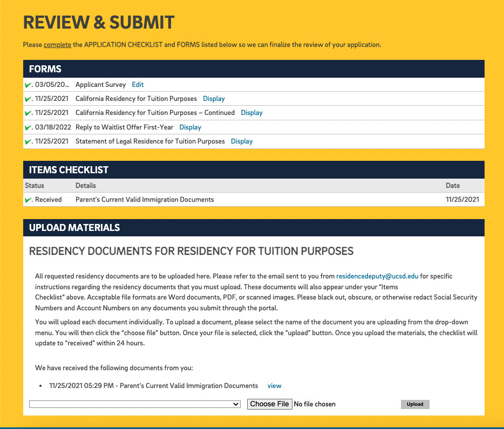Viewport: 504px width, 429px height.
Task: Click the Date column header
Action: click(x=453, y=186)
